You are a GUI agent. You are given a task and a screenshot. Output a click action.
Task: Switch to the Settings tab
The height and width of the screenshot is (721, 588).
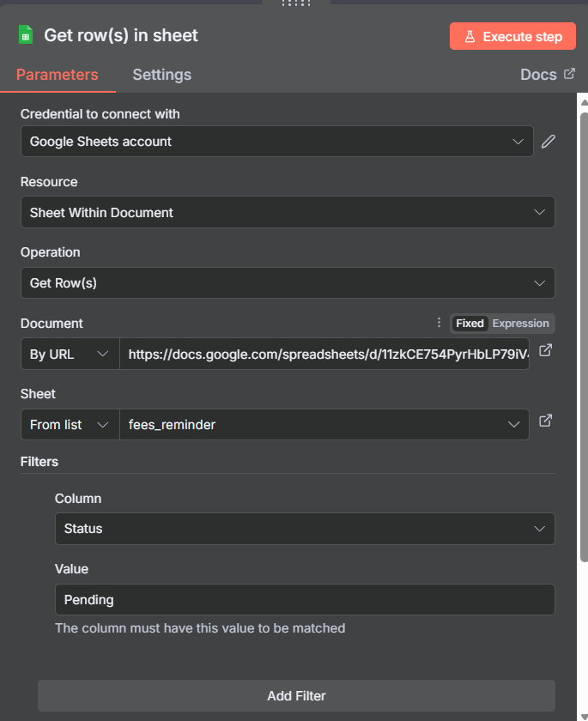tap(161, 75)
